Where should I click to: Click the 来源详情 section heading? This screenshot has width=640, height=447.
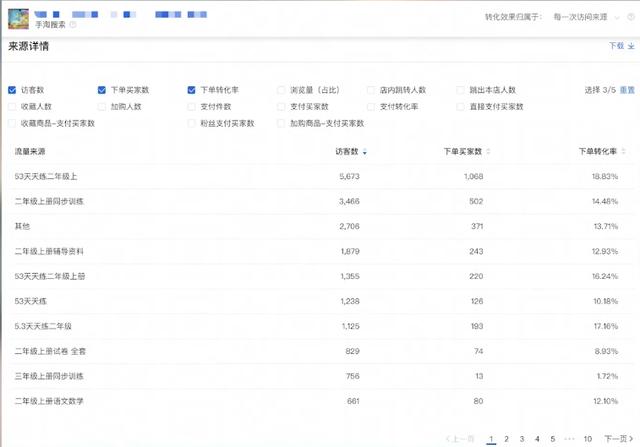29,46
